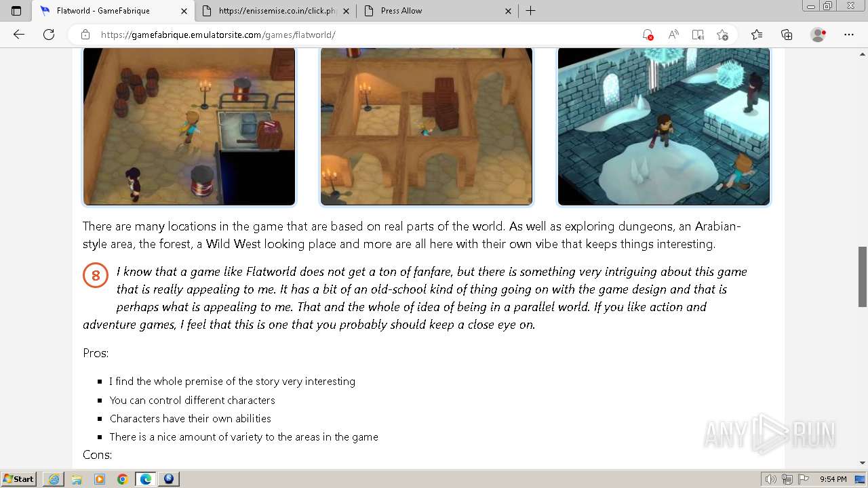Viewport: 868px width, 488px height.
Task: Open the browser profile avatar
Action: (818, 35)
